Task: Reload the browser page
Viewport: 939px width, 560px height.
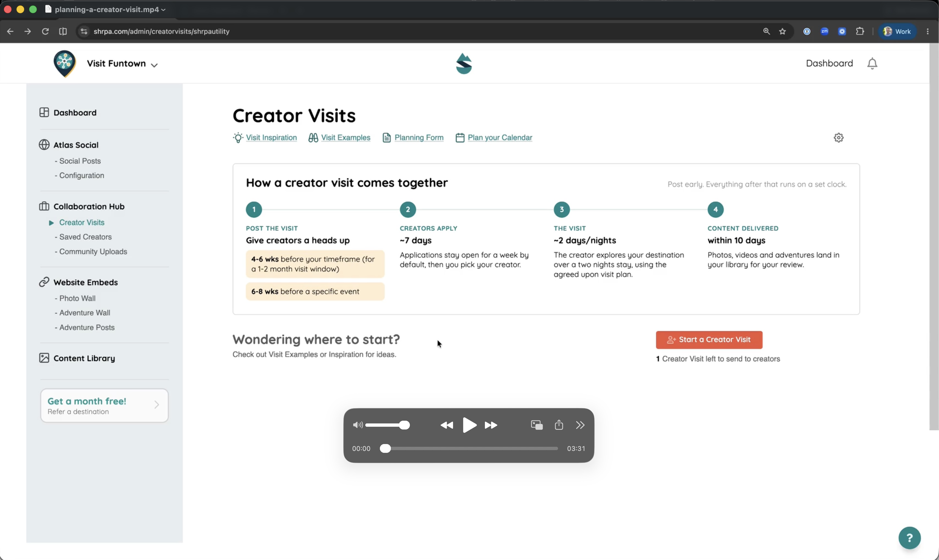Action: (45, 31)
